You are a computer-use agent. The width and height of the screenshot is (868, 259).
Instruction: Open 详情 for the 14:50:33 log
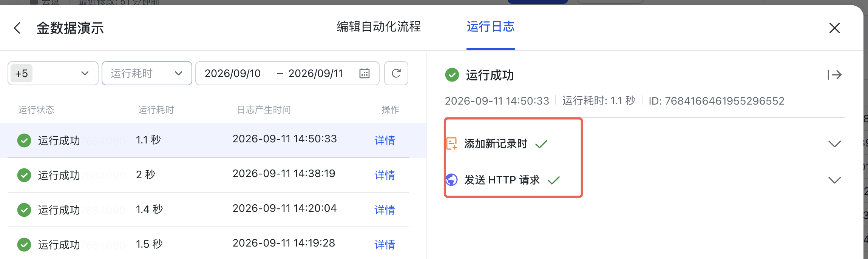point(385,140)
